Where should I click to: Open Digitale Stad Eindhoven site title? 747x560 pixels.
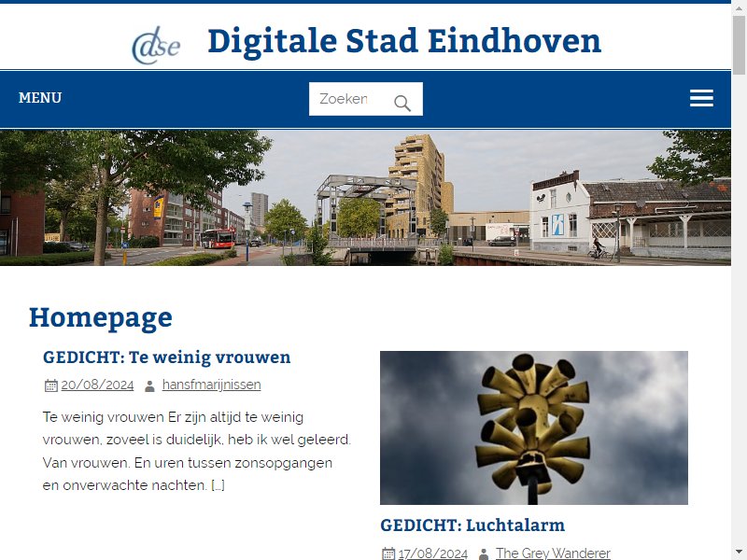tap(404, 41)
